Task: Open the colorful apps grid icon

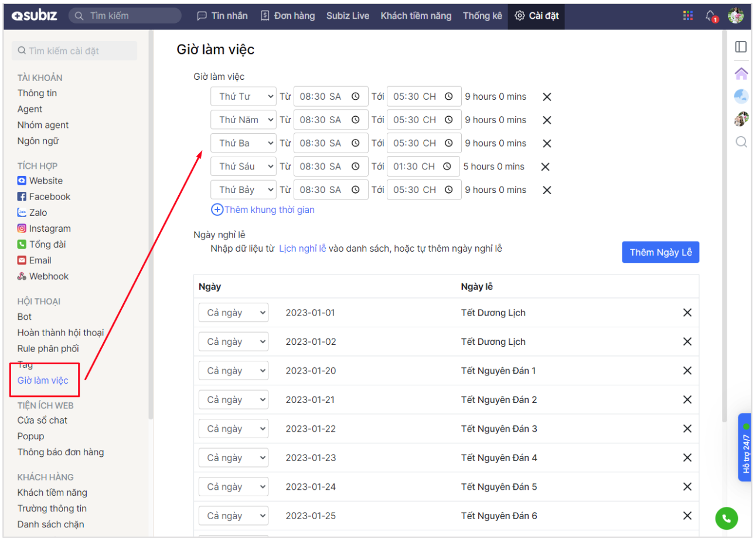Action: [688, 16]
